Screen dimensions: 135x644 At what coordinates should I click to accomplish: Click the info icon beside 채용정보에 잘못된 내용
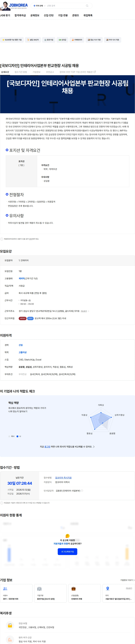click(x=2, y=239)
